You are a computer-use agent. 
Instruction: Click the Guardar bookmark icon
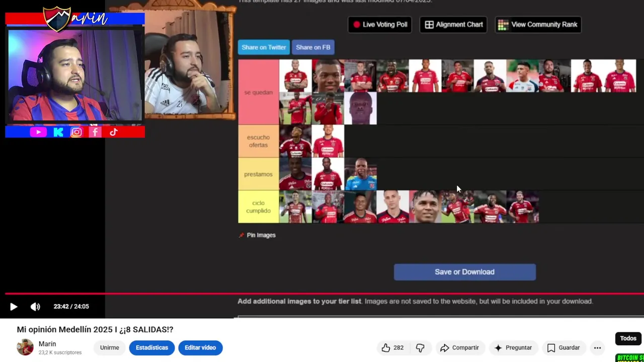pos(551,348)
